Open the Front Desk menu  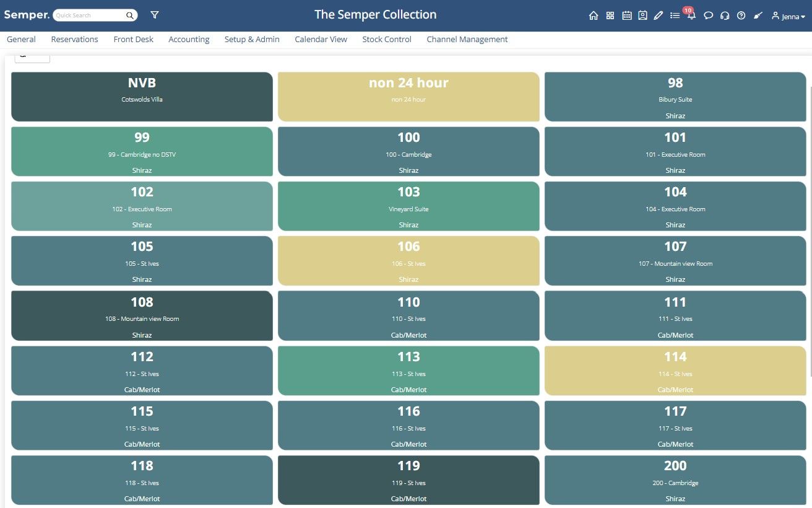133,39
